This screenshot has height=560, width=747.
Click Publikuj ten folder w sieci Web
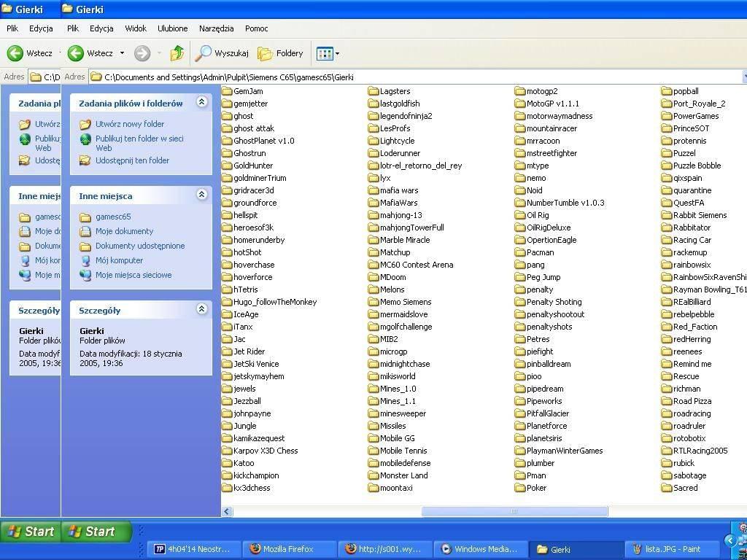pos(139,144)
